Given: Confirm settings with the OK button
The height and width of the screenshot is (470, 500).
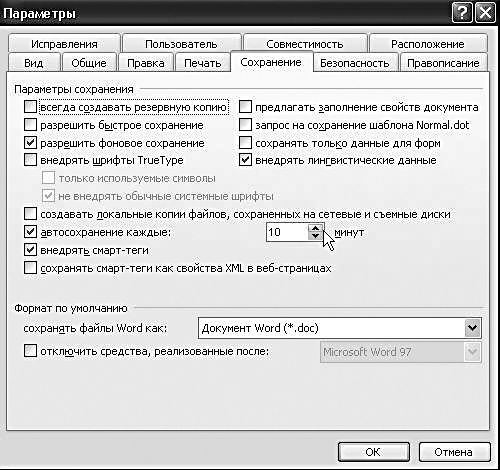Looking at the screenshot, I should (373, 452).
